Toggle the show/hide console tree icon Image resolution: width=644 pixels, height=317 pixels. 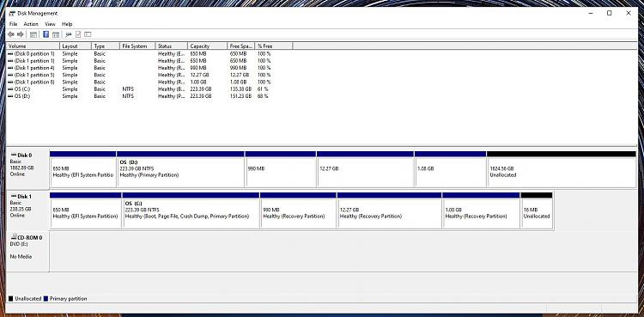(x=33, y=34)
